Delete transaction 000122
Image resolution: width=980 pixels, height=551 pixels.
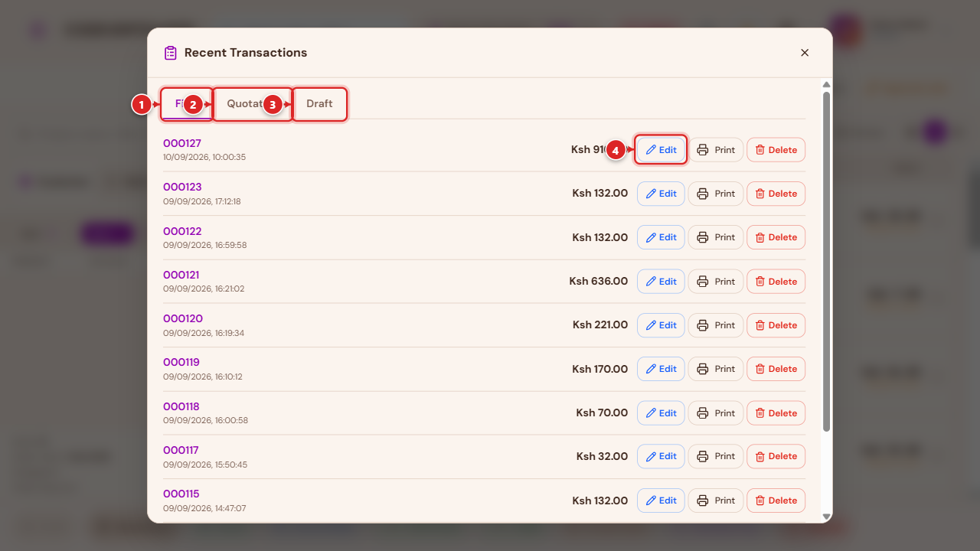776,237
